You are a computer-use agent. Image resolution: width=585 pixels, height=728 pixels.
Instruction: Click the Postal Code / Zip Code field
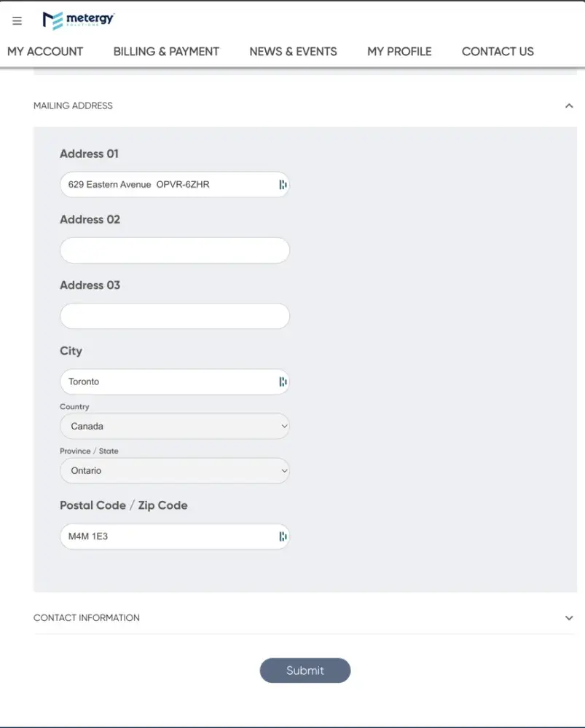(168, 537)
